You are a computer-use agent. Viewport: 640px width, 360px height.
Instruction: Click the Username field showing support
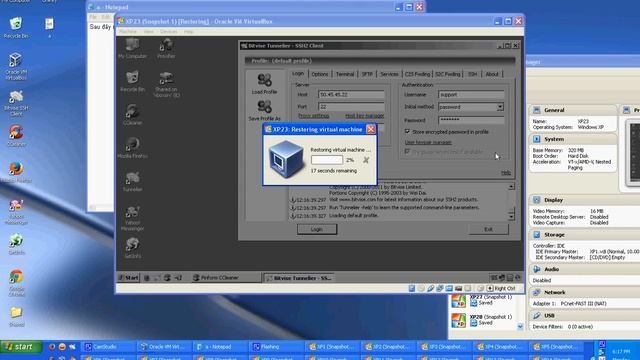coord(471,94)
